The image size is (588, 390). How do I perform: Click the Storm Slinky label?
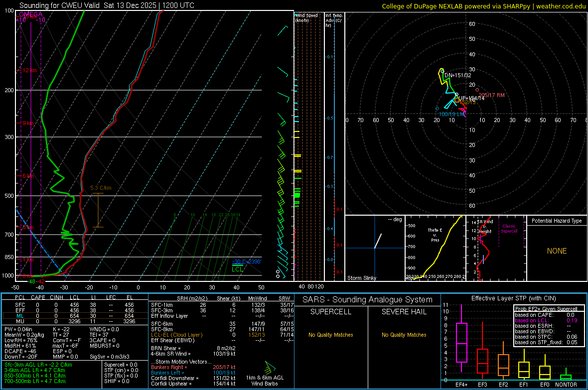(361, 278)
